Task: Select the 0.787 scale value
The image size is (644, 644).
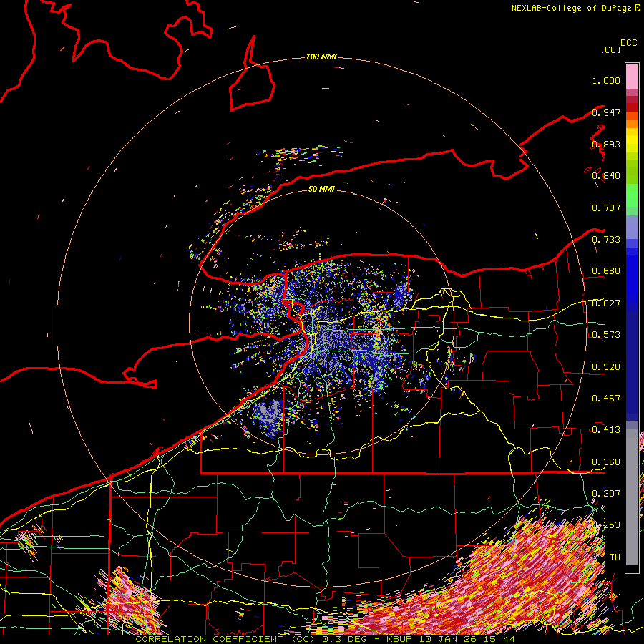Action: pos(606,208)
